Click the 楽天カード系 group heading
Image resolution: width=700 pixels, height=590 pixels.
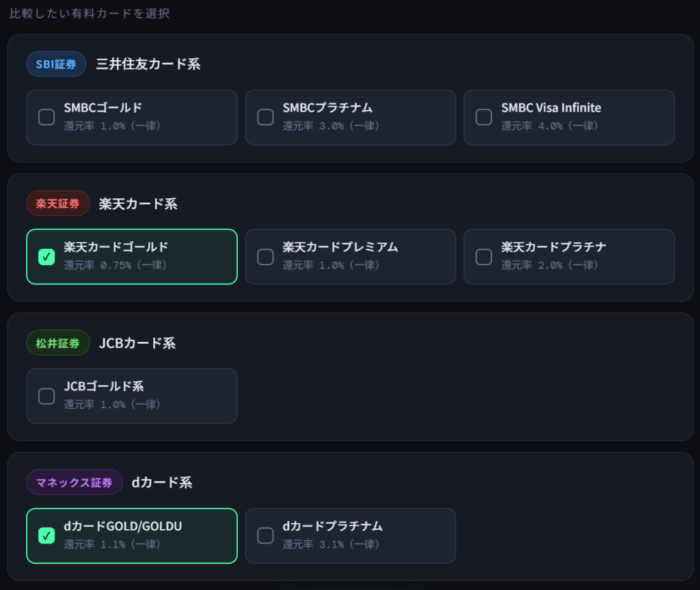coord(138,204)
